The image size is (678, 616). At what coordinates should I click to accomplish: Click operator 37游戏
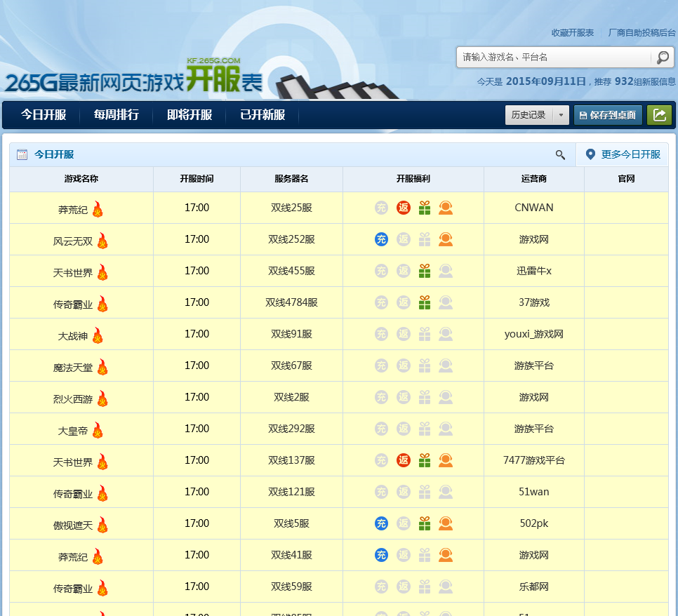click(533, 302)
